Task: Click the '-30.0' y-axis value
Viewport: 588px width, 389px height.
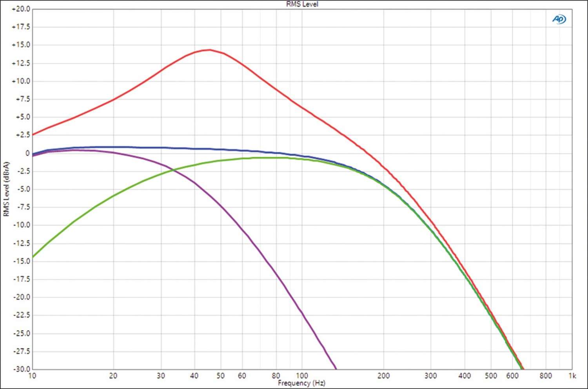Action: click(x=22, y=369)
